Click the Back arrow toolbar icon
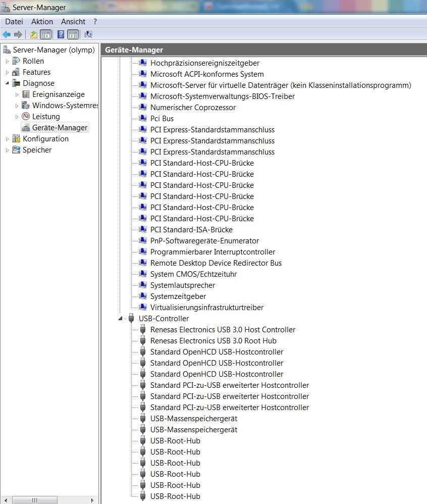Viewport: 427px width, 504px height. [x=7, y=34]
